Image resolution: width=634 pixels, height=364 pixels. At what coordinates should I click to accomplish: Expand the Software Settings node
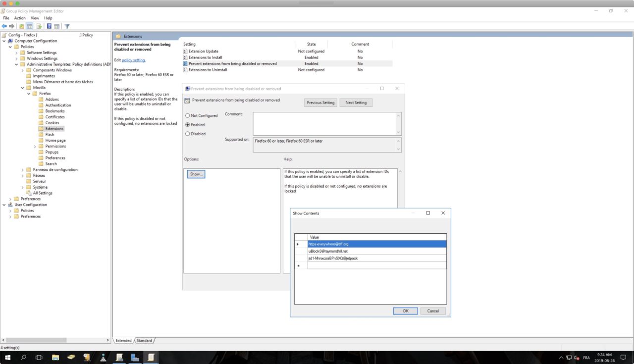[16, 52]
